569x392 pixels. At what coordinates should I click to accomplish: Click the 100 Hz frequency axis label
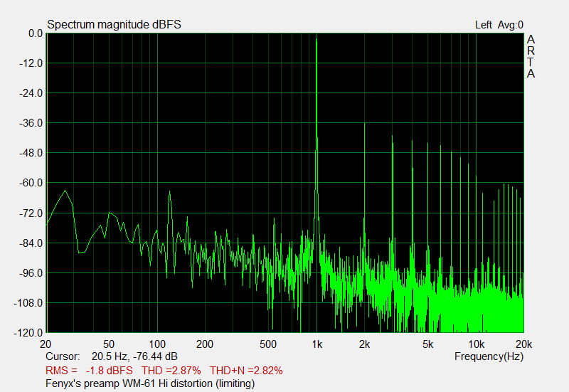pos(157,344)
